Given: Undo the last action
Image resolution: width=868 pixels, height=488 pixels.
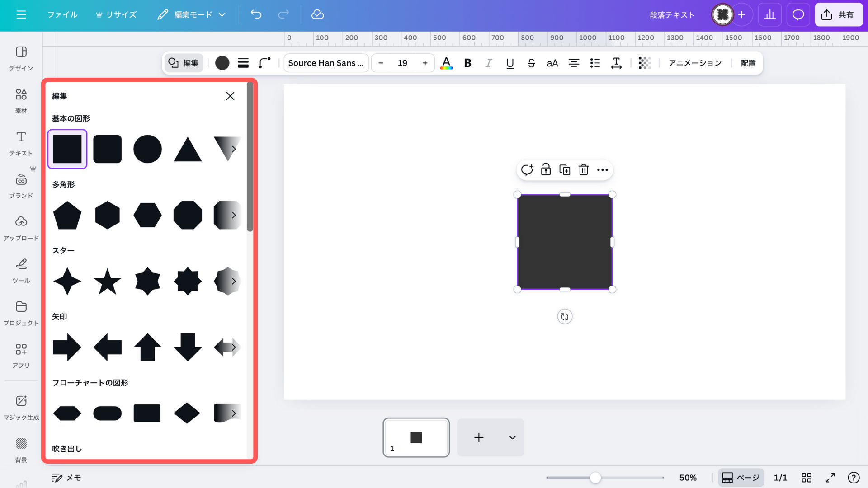Looking at the screenshot, I should (x=256, y=14).
